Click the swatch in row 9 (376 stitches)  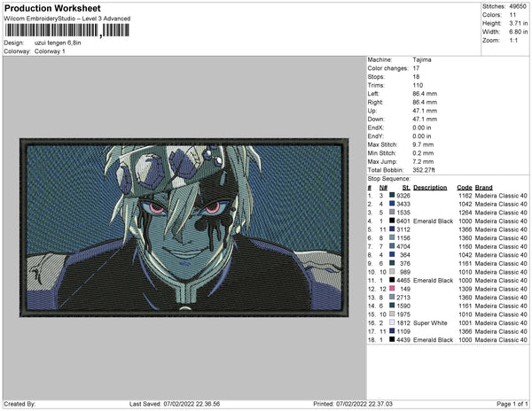[392, 263]
